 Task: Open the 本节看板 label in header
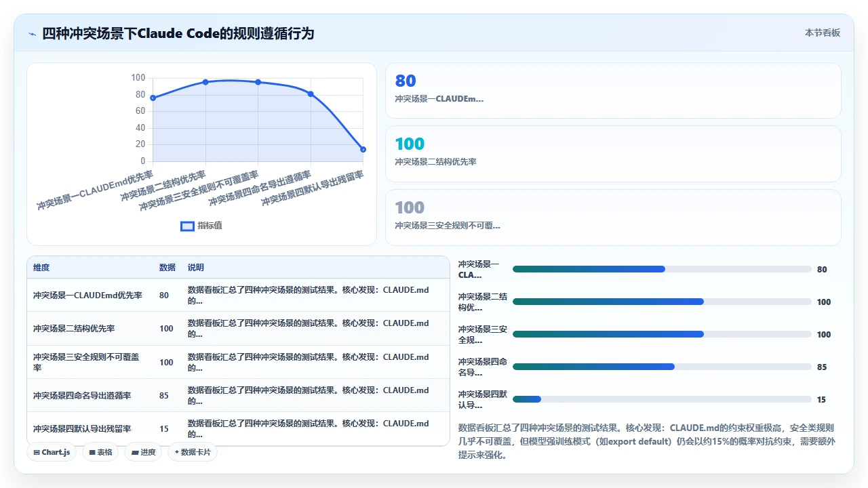tap(822, 33)
